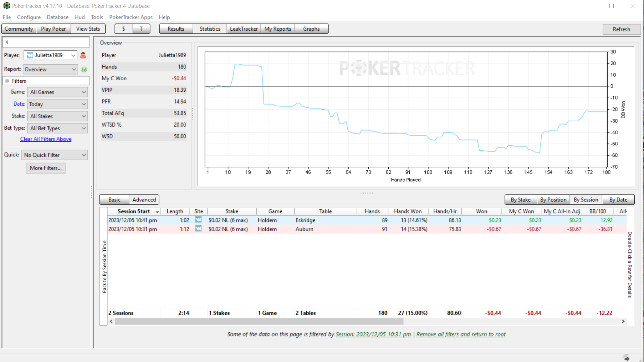This screenshot has height=362, width=644.
Task: Click the Stake column header
Action: [x=232, y=211]
